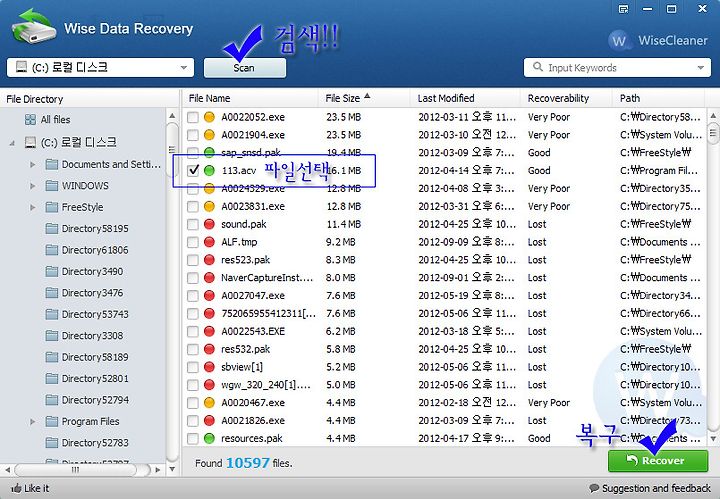Expand the Program Files folder node
720x499 pixels.
point(33,421)
